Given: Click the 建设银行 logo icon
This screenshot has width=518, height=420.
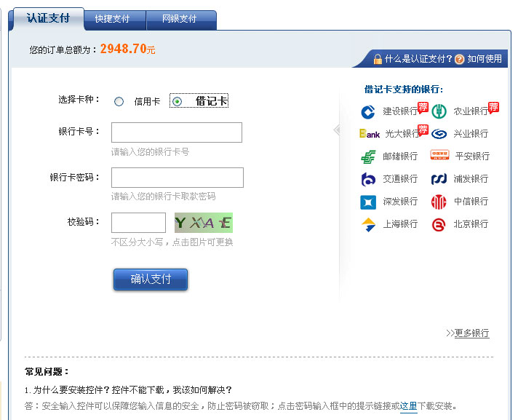Looking at the screenshot, I should [x=368, y=111].
